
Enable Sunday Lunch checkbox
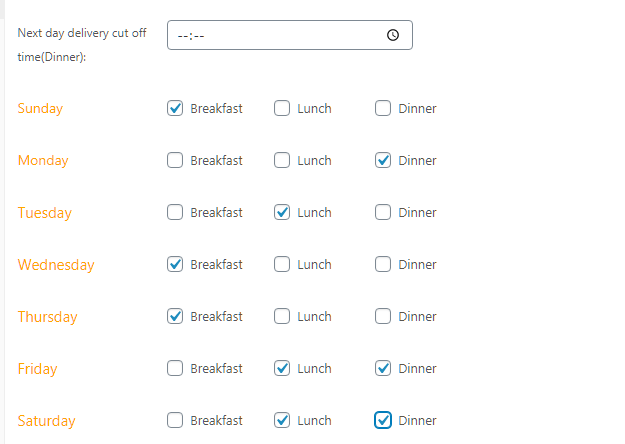(282, 108)
